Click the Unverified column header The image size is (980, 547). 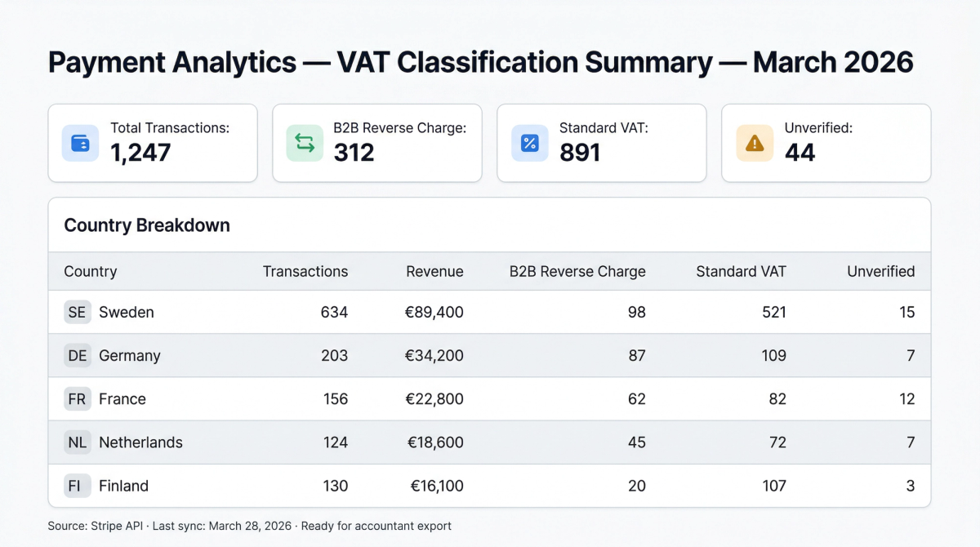(x=880, y=271)
